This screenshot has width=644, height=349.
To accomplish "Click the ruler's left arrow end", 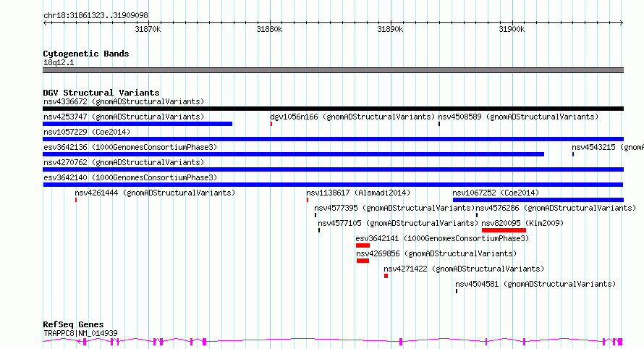I will 45,23.
